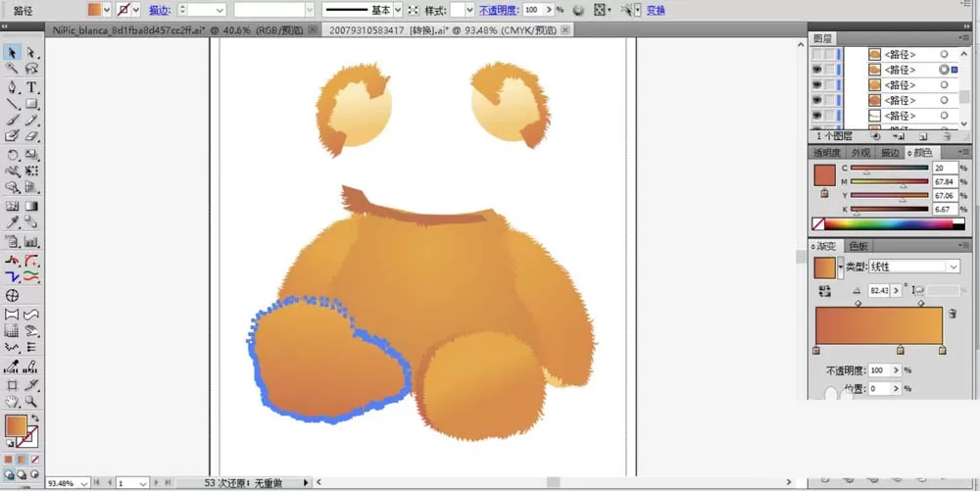Select the Hand tool

point(12,402)
